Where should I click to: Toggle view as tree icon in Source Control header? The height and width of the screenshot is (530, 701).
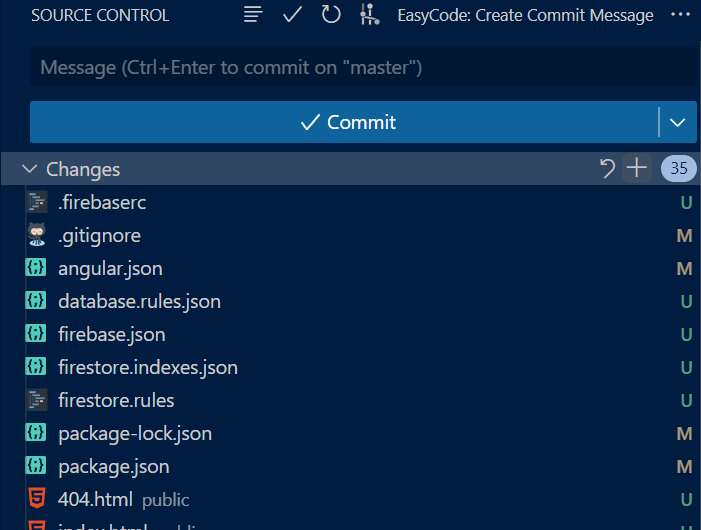pyautogui.click(x=253, y=15)
